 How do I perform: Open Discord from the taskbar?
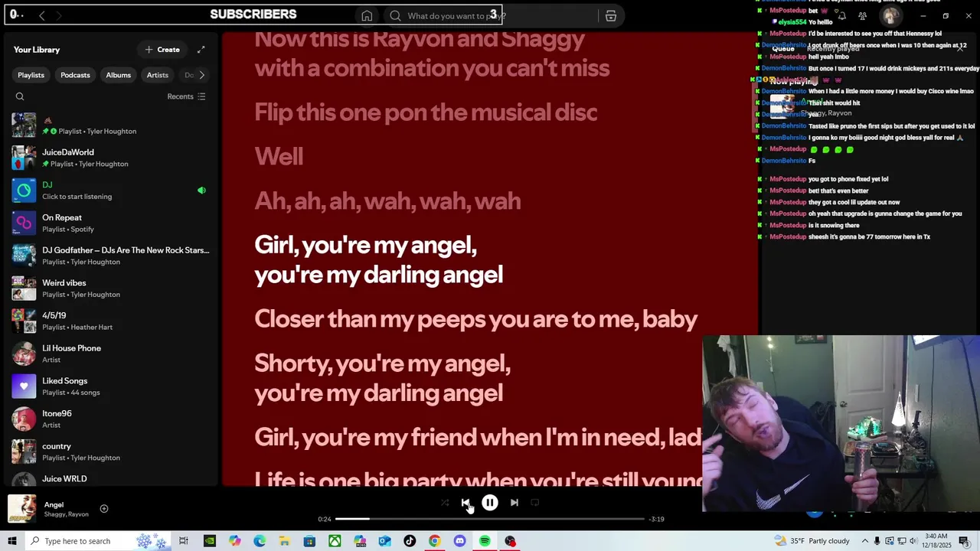click(459, 541)
